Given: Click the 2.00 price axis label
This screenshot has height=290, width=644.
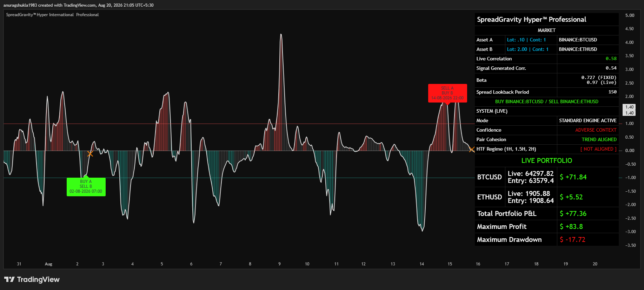Looking at the screenshot, I should tap(630, 97).
